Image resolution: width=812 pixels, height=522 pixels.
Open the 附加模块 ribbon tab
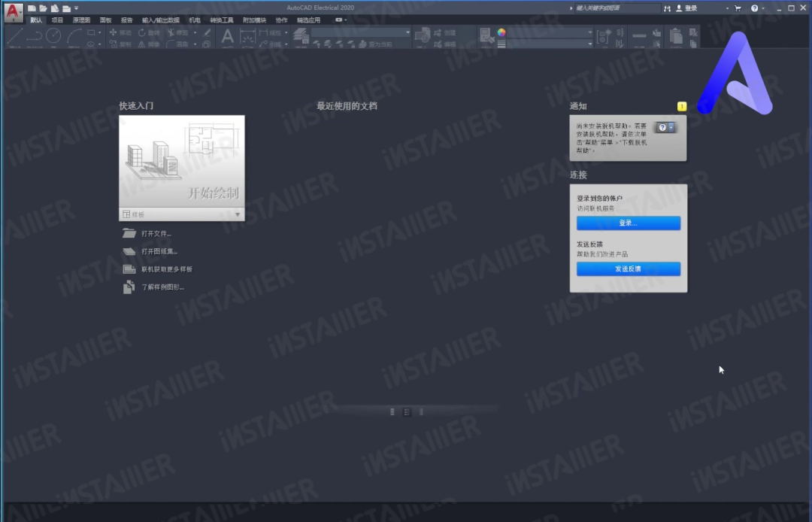(254, 20)
